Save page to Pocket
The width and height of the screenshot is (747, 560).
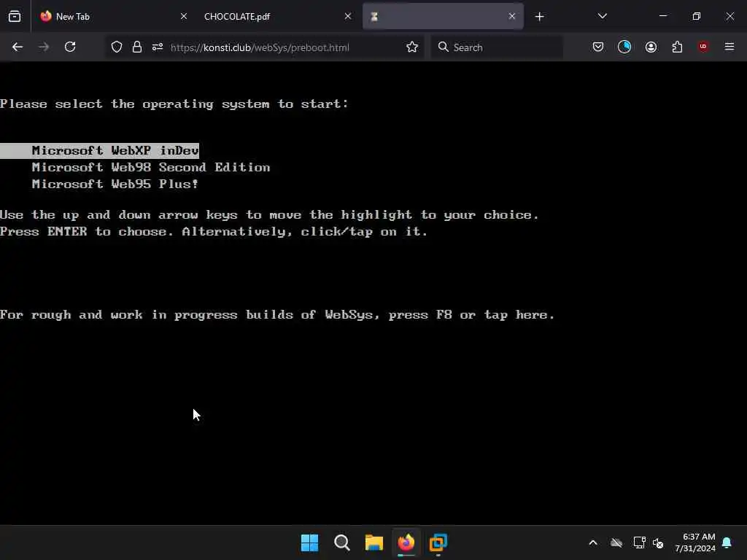coord(598,47)
